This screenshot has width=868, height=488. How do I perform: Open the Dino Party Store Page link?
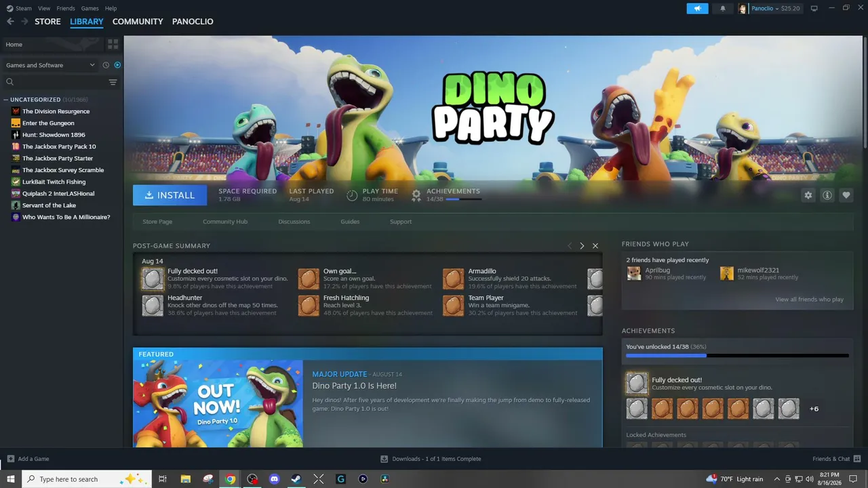(157, 222)
